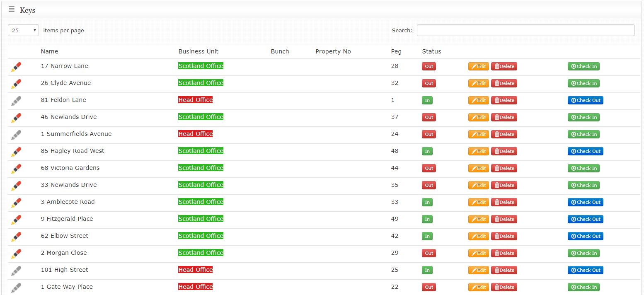Click the Out status badge for 33 Newlands Drive

point(429,185)
